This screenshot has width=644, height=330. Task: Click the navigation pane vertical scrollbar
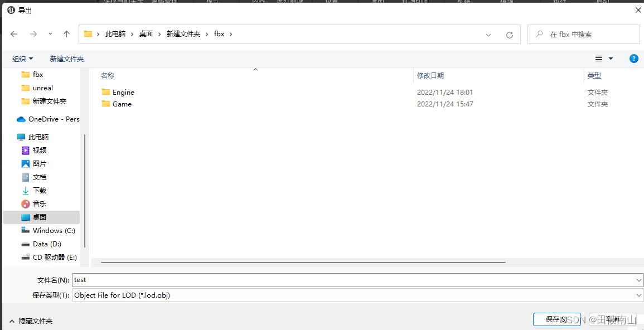coord(85,191)
